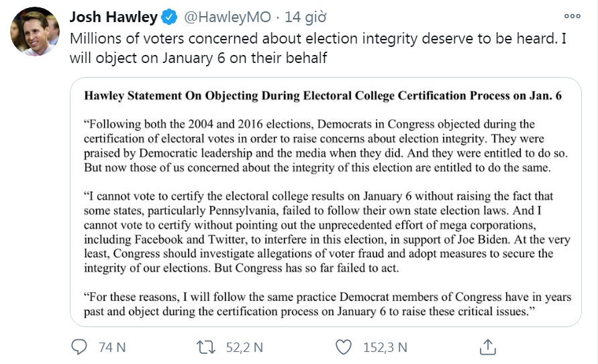
Task: Click the paragraph starting "Following both the 2004"
Action: 317,146
